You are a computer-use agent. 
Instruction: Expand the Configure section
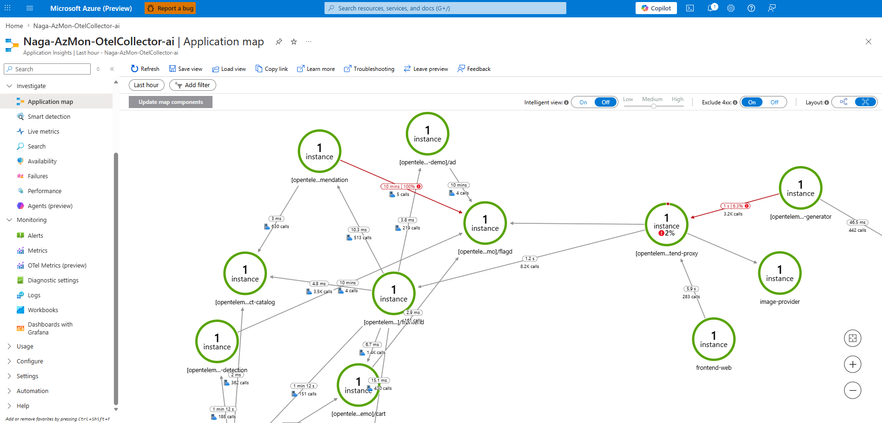click(9, 361)
